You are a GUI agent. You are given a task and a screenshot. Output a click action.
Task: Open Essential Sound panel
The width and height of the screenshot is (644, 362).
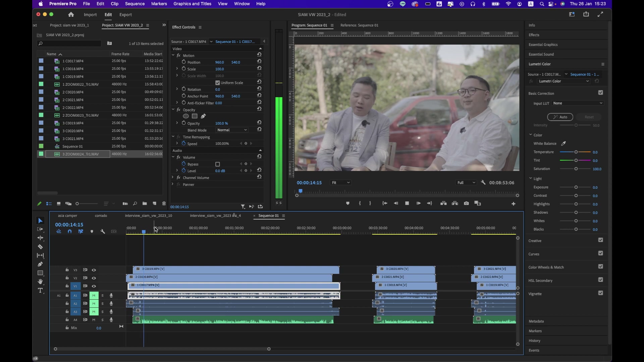point(541,54)
